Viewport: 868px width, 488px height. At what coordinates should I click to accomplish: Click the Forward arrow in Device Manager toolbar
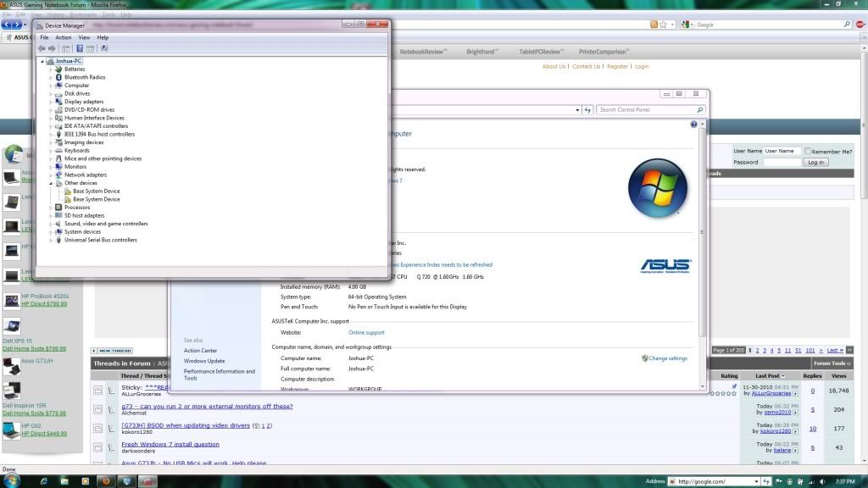pos(52,48)
